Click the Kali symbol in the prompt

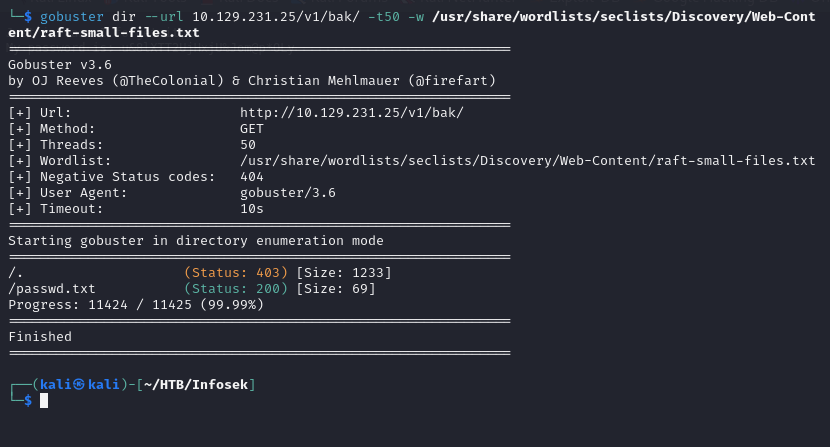pyautogui.click(x=79, y=384)
